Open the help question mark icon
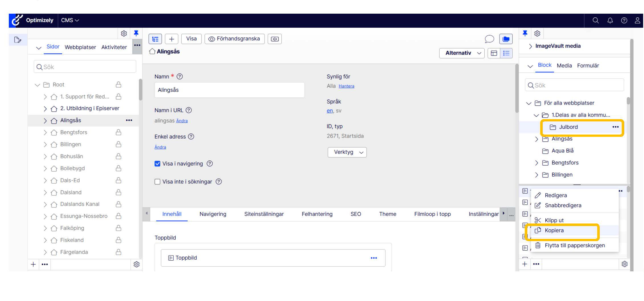Screen dimensions: 644x301 (624, 21)
